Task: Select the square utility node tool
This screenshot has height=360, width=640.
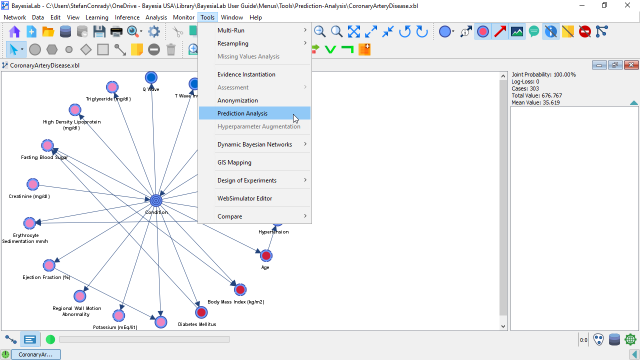Action: [x=103, y=50]
